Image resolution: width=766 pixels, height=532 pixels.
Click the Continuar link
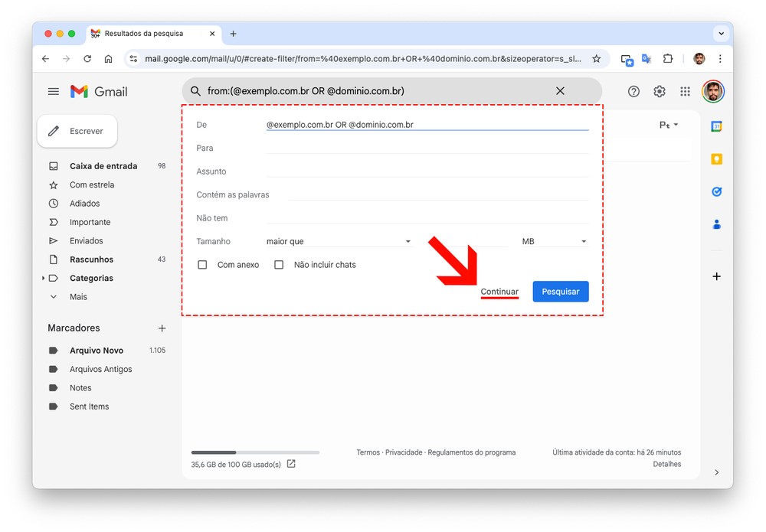499,292
